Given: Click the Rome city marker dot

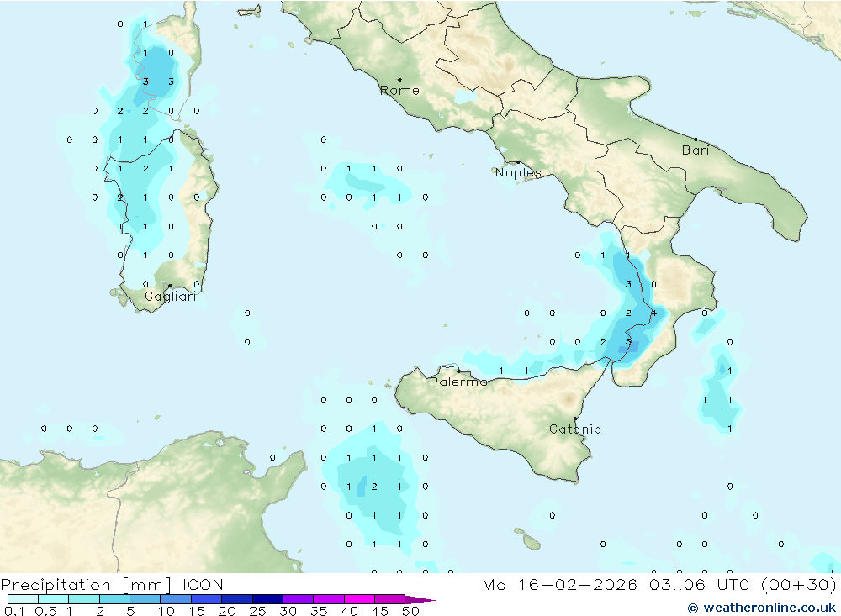Looking at the screenshot, I should click(399, 80).
